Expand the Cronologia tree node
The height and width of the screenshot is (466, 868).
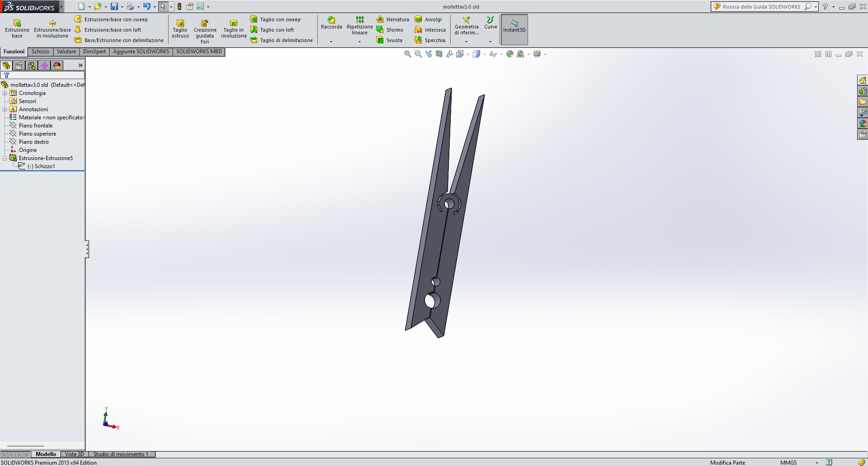[5, 93]
